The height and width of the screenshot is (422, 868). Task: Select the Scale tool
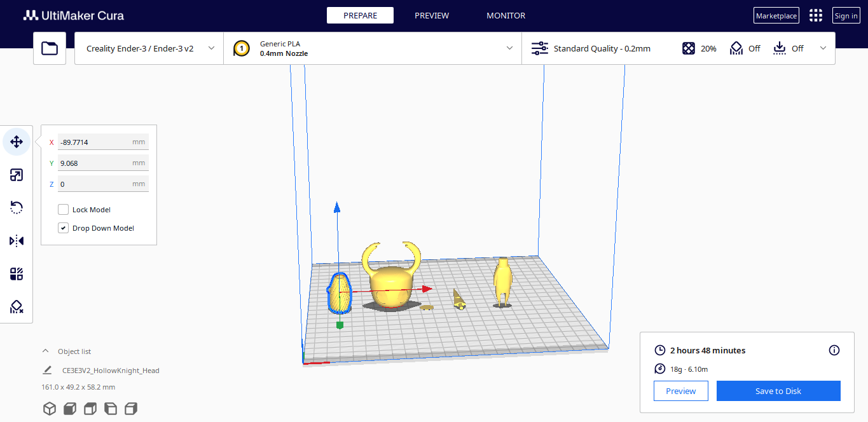17,175
